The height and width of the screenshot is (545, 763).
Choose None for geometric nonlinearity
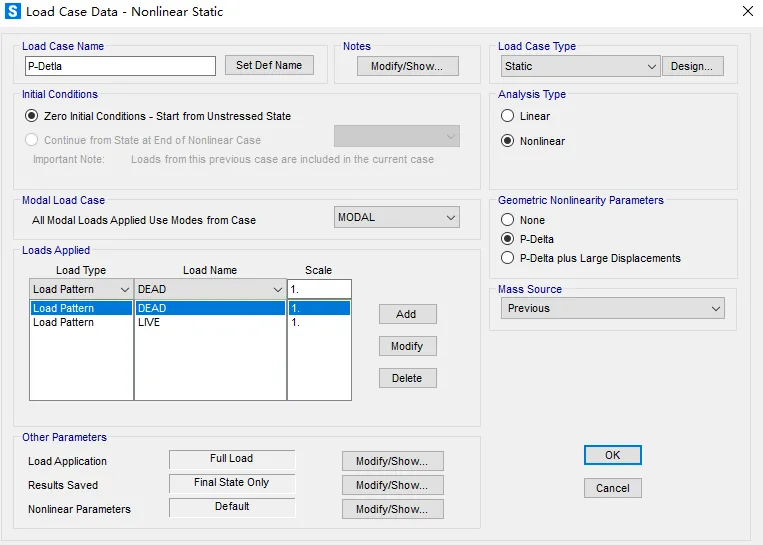point(508,220)
